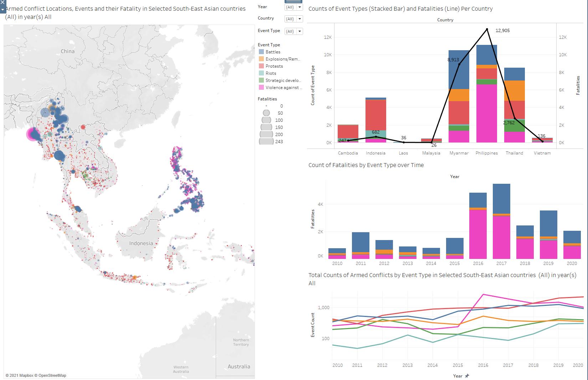Select the largest Fatalities size circle labeled 243

tap(266, 141)
